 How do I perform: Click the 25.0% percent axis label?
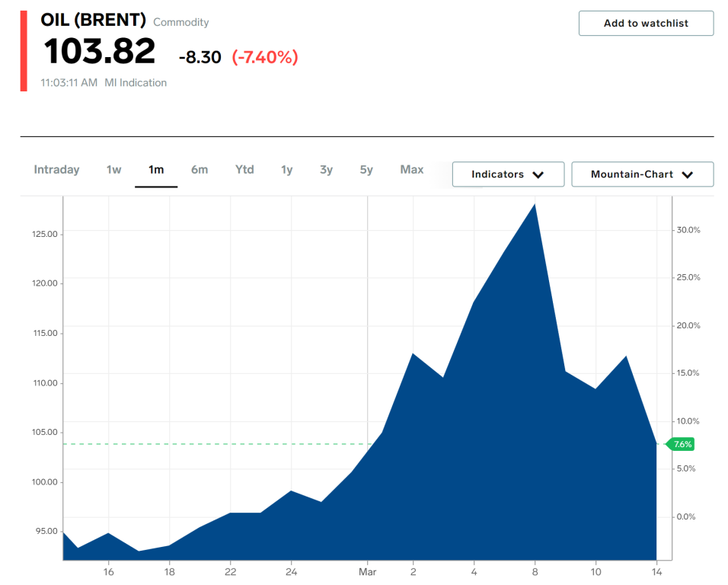pyautogui.click(x=688, y=277)
